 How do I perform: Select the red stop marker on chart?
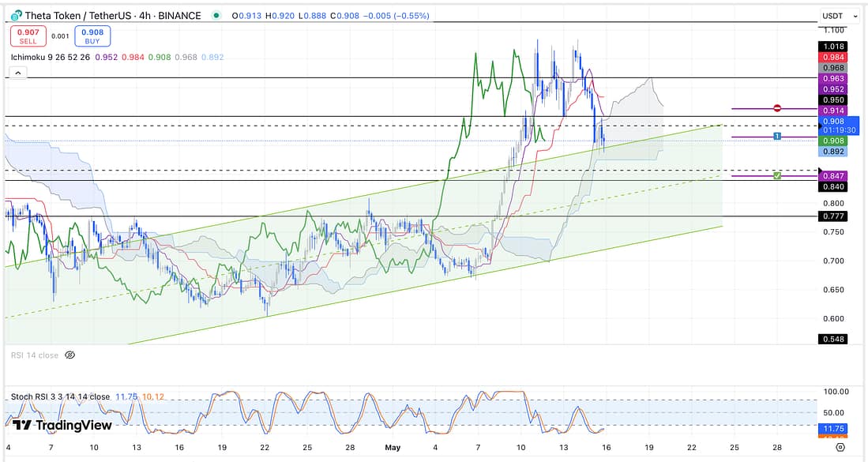(777, 108)
